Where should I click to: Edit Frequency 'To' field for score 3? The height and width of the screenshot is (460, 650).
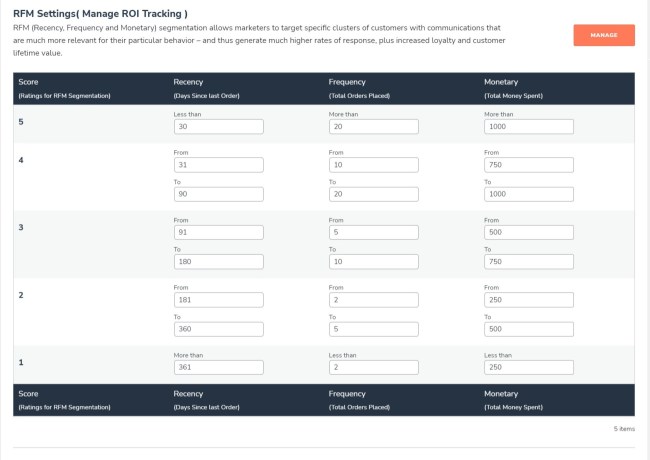coord(373,262)
